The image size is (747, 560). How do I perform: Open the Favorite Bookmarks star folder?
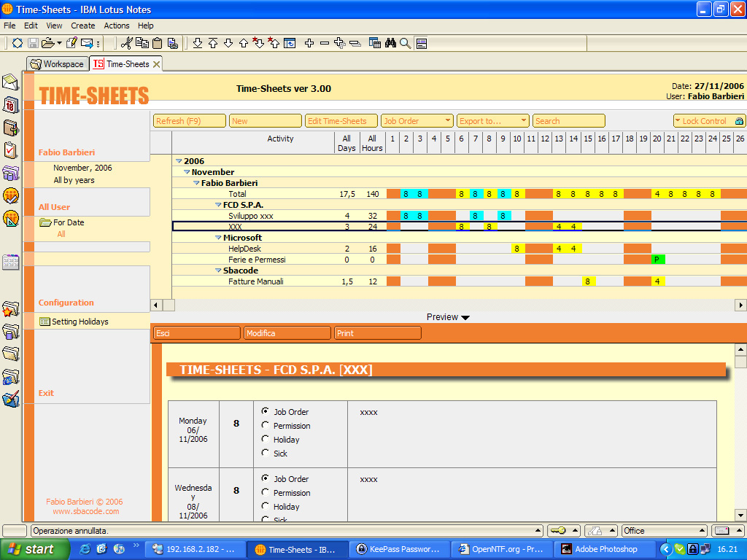click(10, 309)
